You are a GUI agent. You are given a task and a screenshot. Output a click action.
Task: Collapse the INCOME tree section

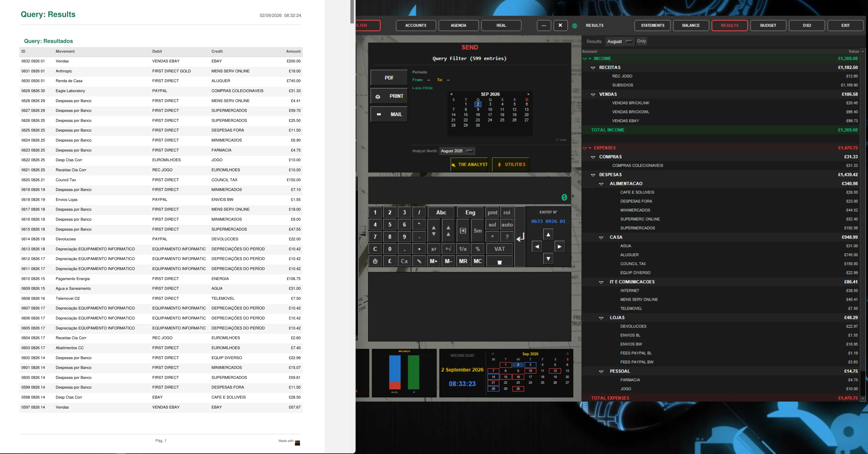point(585,59)
